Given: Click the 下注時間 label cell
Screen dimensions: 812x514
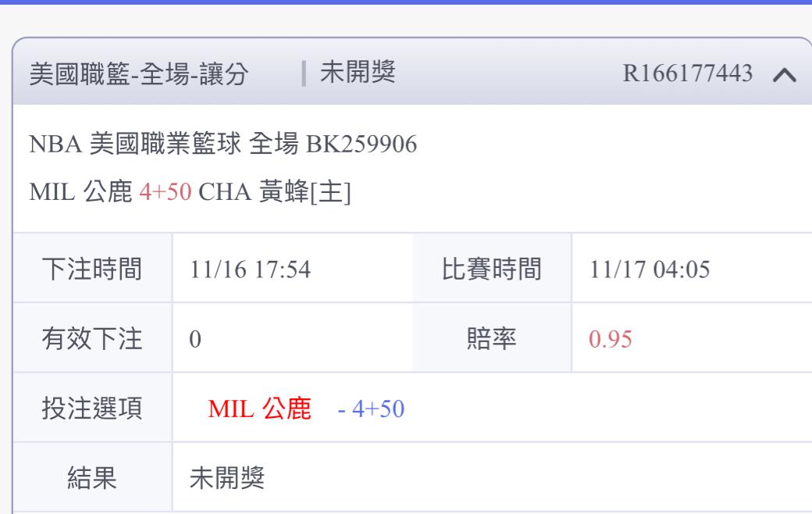Looking at the screenshot, I should click(92, 269).
